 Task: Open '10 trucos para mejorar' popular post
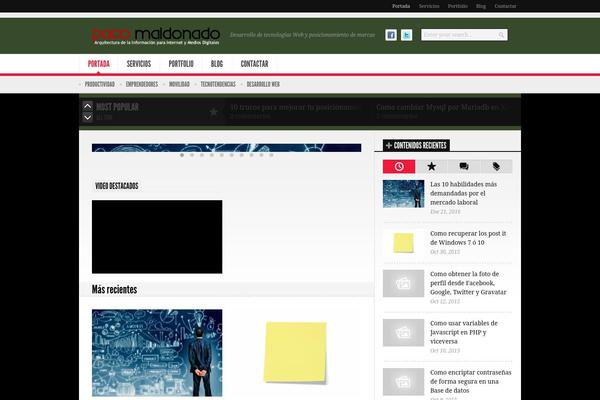(x=293, y=108)
